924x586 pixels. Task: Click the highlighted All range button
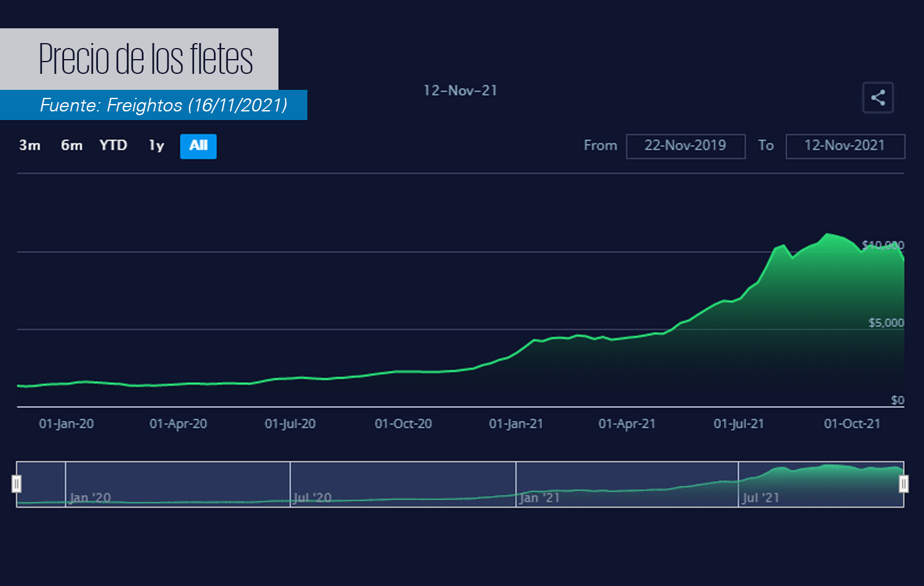click(x=198, y=146)
